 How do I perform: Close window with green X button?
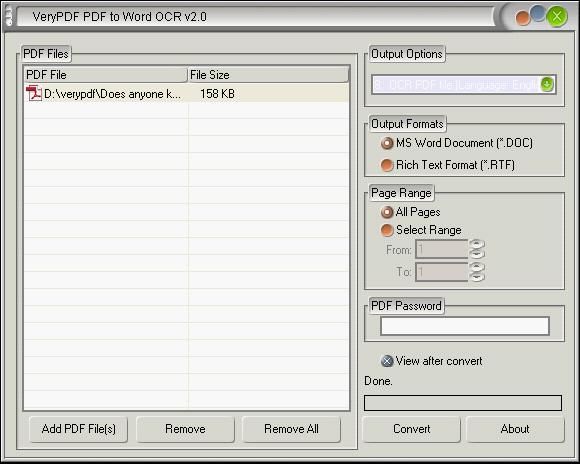click(557, 16)
